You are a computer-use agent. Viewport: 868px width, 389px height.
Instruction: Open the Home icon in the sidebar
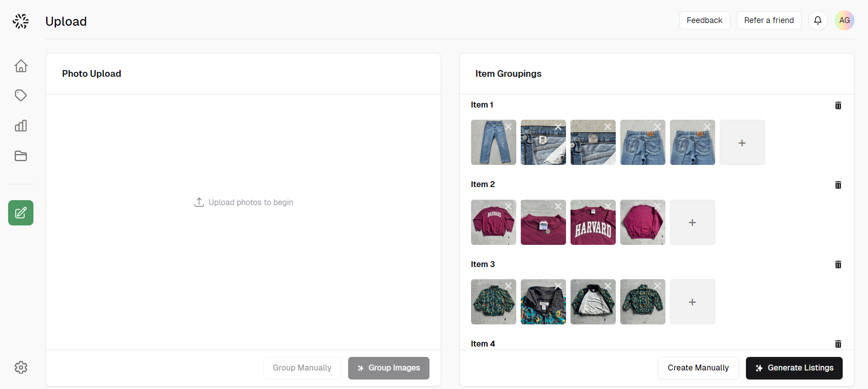coord(21,66)
